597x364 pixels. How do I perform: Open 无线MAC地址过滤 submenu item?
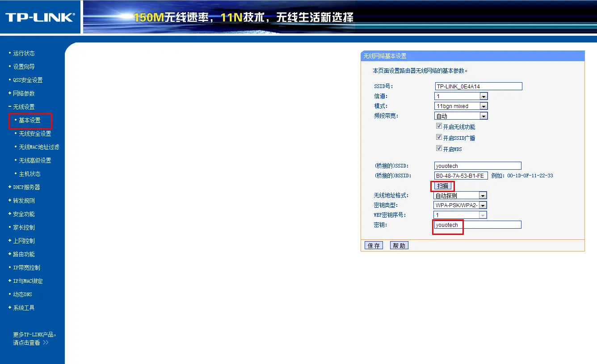coord(39,147)
